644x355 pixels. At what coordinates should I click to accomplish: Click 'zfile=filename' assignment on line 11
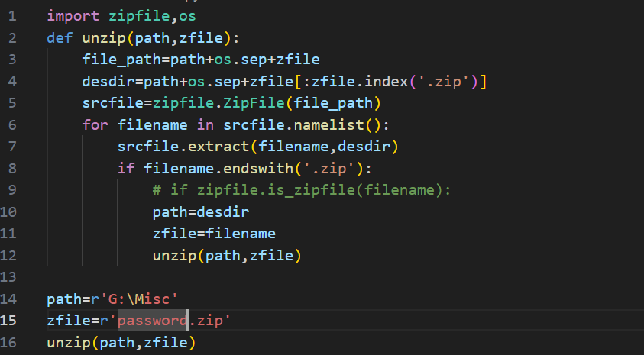pos(214,234)
